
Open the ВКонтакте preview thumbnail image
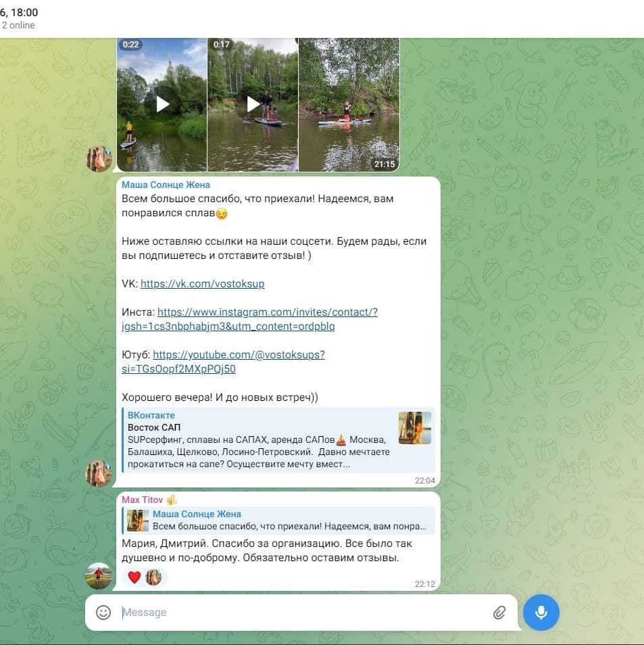pos(414,428)
